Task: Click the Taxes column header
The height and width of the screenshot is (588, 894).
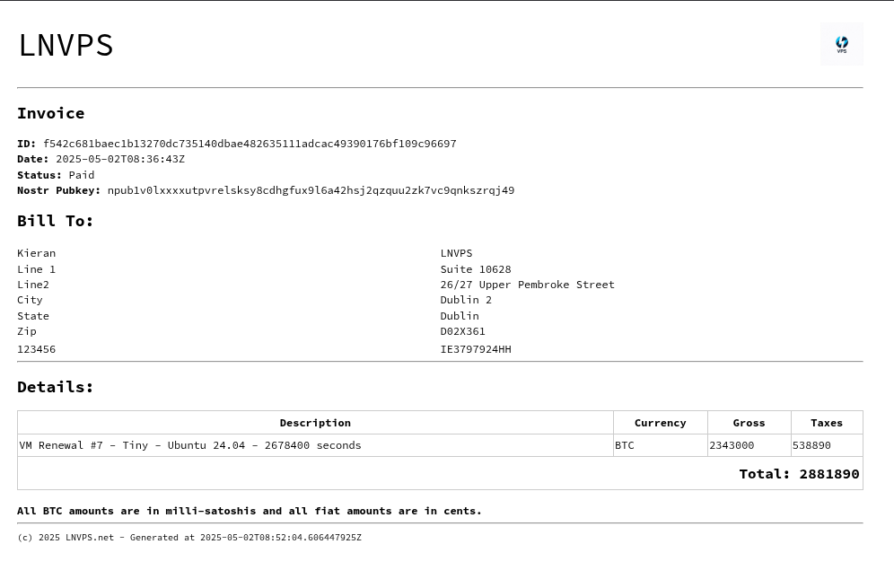Action: point(827,423)
